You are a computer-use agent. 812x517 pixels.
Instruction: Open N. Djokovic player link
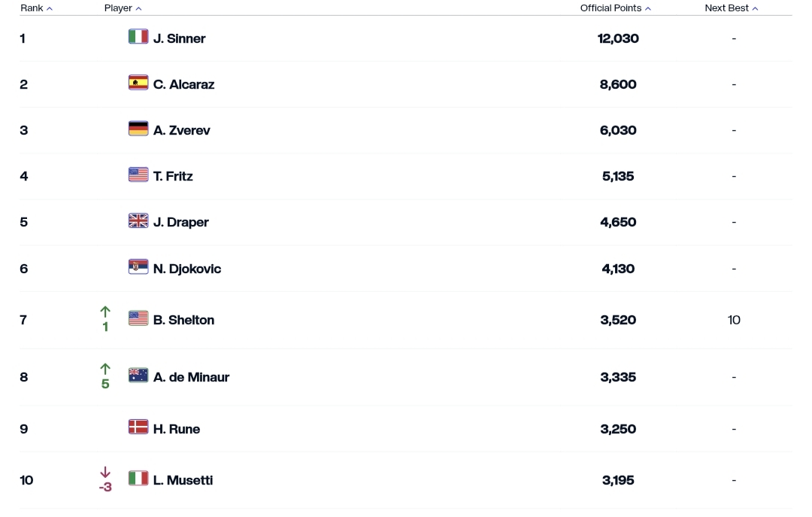tap(186, 269)
